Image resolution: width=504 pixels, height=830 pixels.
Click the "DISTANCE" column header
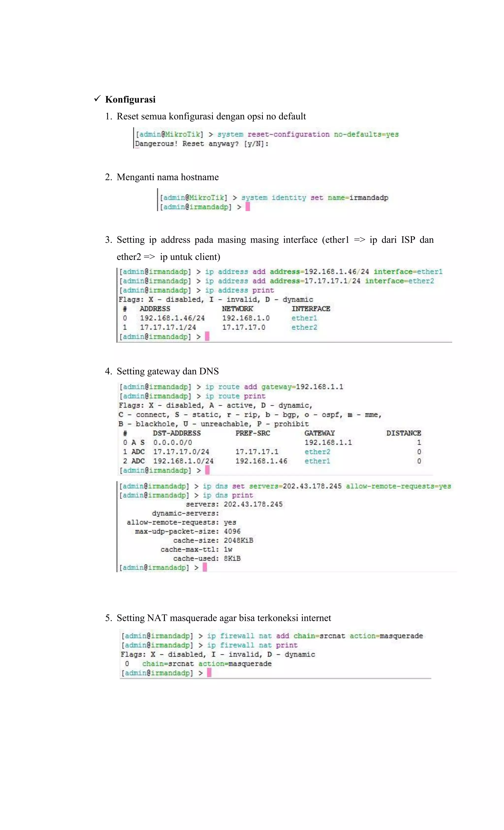click(x=404, y=433)
